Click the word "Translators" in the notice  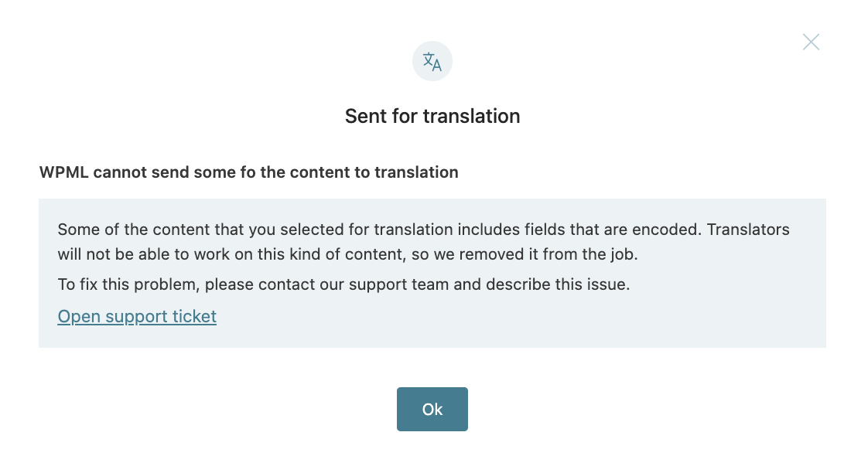coord(748,230)
